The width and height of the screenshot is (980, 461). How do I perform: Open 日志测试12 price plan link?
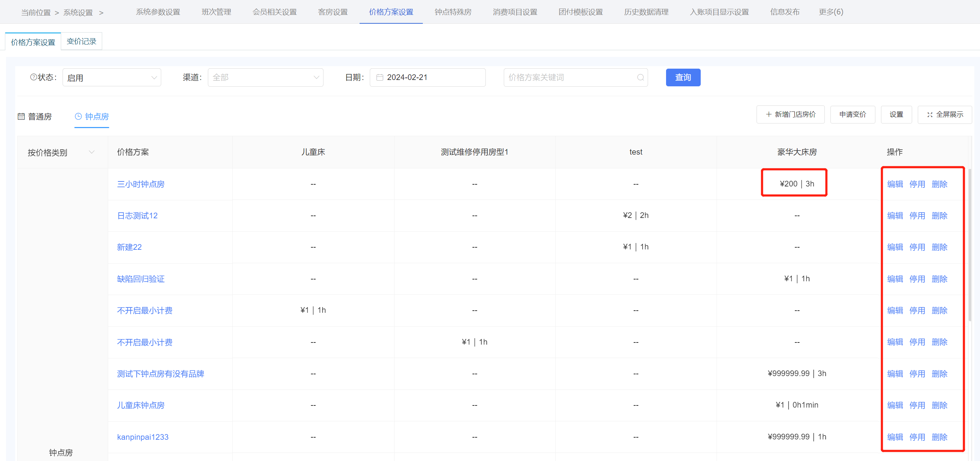137,216
